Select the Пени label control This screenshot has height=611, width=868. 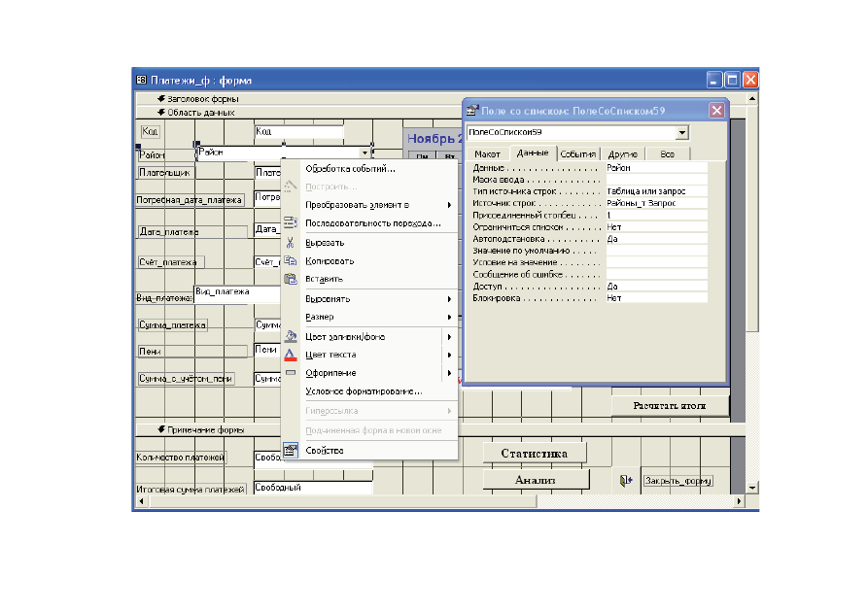(191, 352)
